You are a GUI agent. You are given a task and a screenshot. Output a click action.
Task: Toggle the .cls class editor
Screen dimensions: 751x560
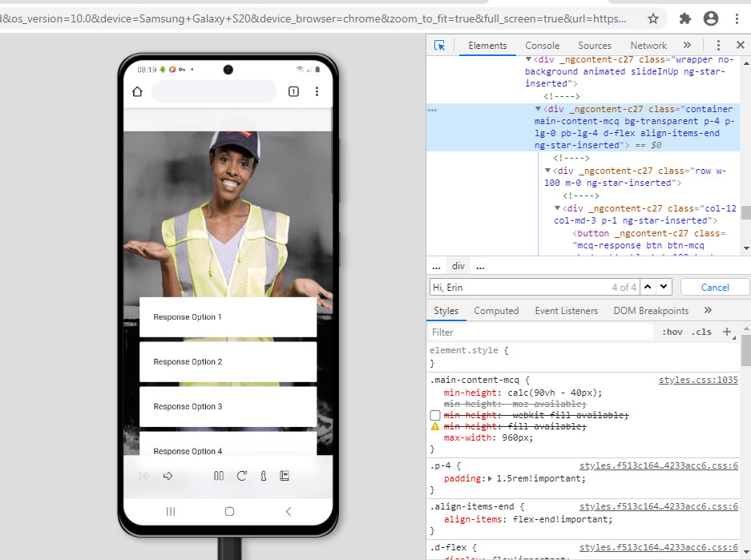pyautogui.click(x=701, y=332)
